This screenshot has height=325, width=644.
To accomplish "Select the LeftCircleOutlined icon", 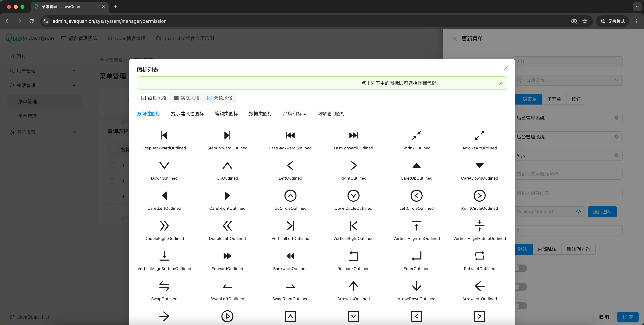I will click(x=416, y=196).
